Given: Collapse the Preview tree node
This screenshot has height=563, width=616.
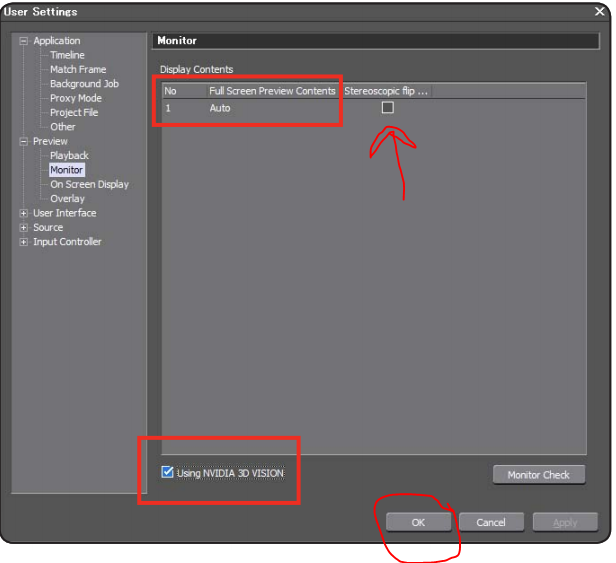Looking at the screenshot, I should tap(24, 141).
